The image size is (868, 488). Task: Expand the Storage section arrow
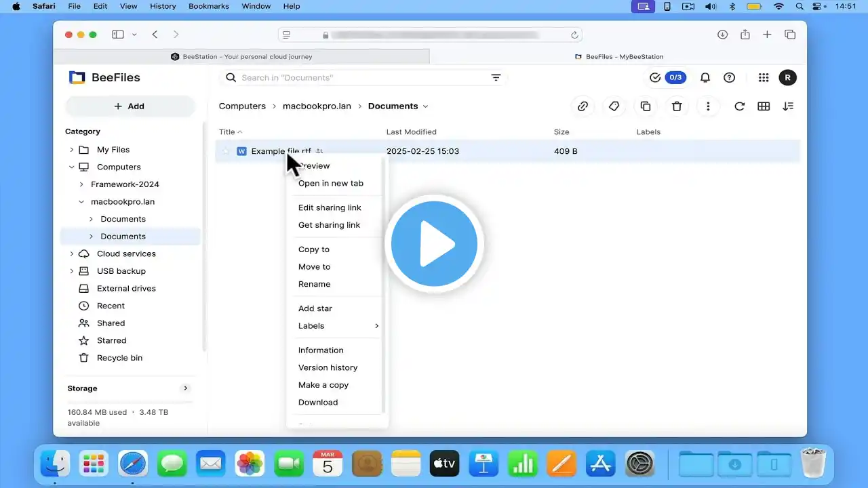click(x=185, y=388)
